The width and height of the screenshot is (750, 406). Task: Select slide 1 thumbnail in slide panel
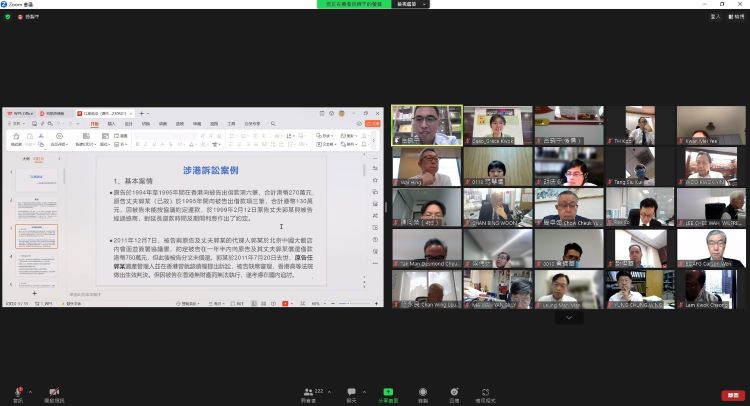(37, 181)
